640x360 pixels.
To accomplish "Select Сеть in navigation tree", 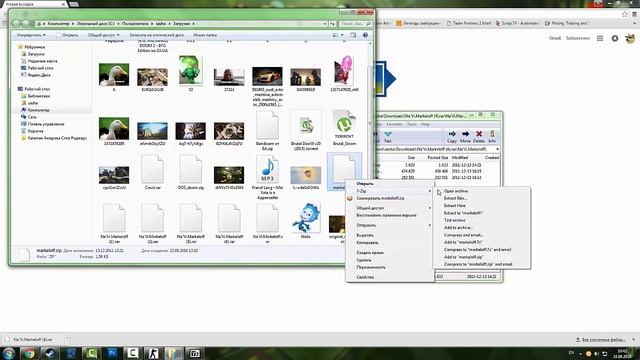I will [32, 117].
